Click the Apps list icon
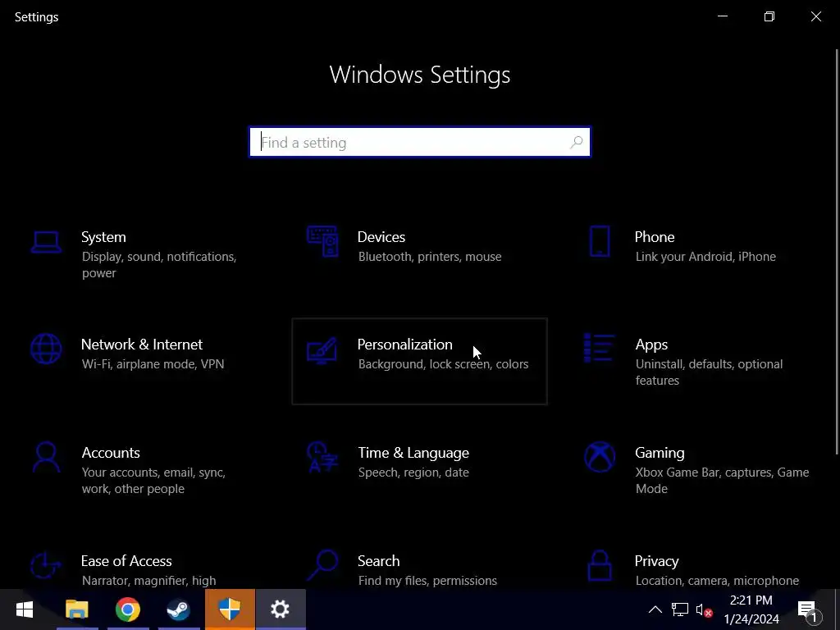Image resolution: width=840 pixels, height=630 pixels. coord(599,348)
